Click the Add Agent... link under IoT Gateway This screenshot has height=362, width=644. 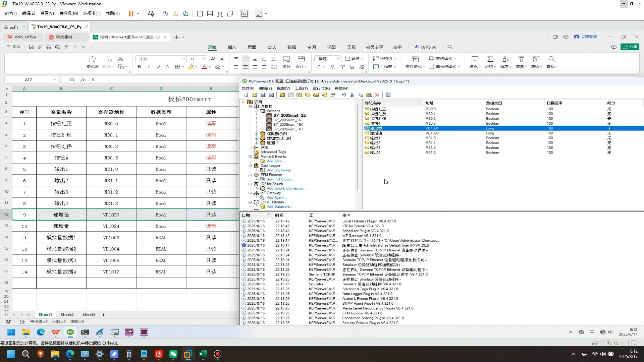pyautogui.click(x=277, y=198)
